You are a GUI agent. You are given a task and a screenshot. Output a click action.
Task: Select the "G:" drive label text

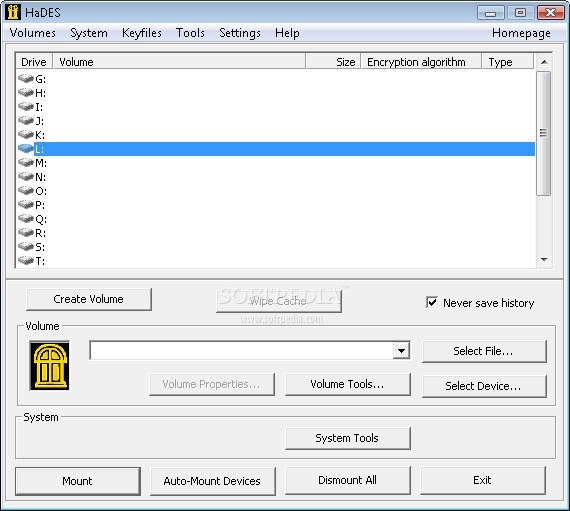click(x=40, y=79)
